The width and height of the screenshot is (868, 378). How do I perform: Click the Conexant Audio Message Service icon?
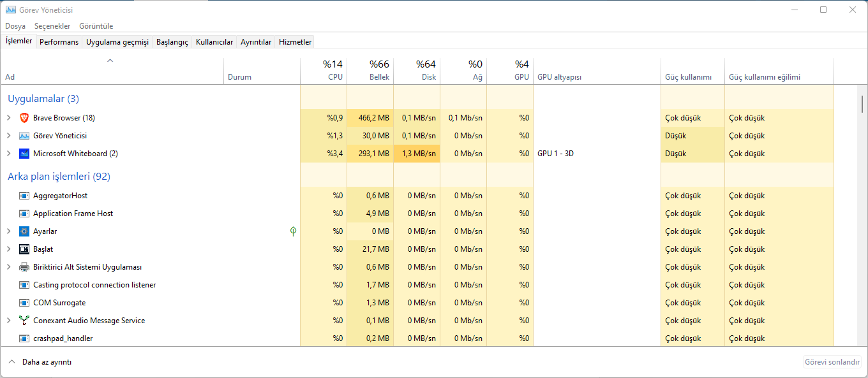[24, 321]
